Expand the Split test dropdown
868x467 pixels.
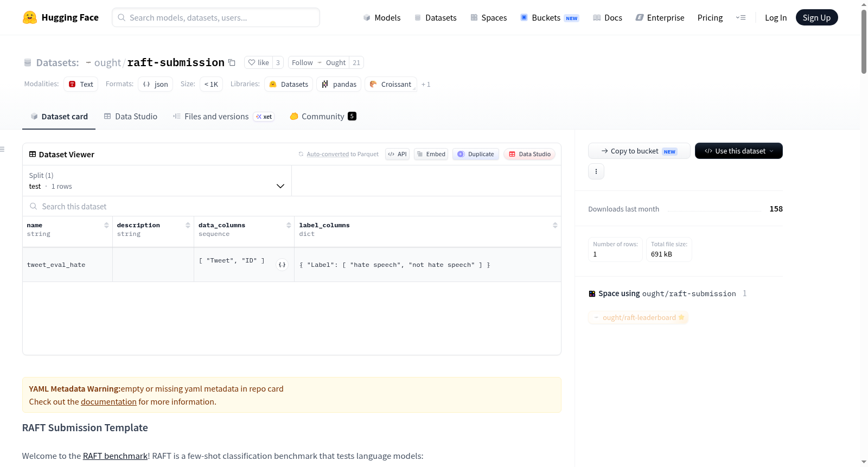pos(157,181)
